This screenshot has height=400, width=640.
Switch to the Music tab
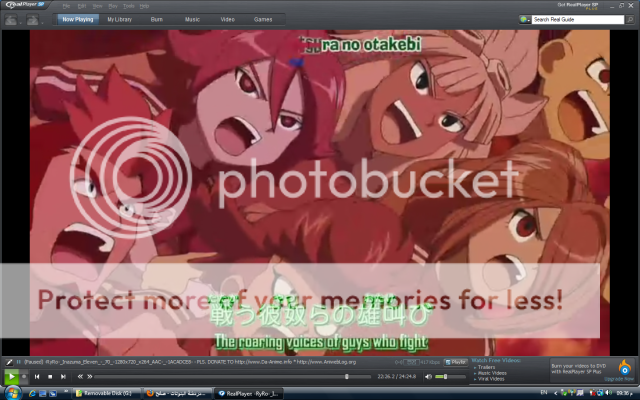click(192, 19)
